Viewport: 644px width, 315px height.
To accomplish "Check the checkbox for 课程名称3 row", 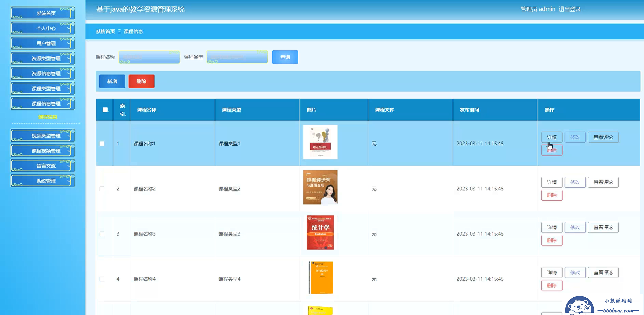I will (102, 234).
